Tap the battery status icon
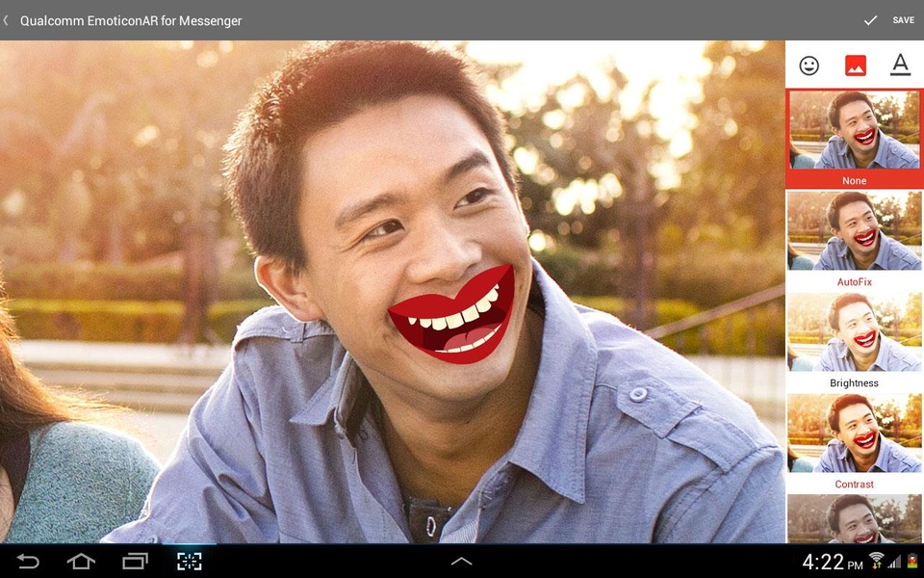This screenshot has height=578, width=924. coord(912,562)
